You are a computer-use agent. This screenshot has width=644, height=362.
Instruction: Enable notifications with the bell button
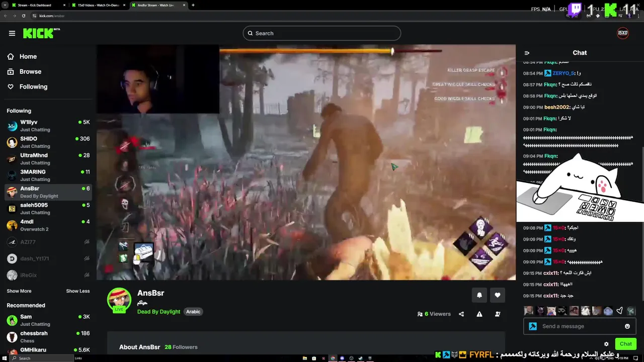click(x=479, y=295)
